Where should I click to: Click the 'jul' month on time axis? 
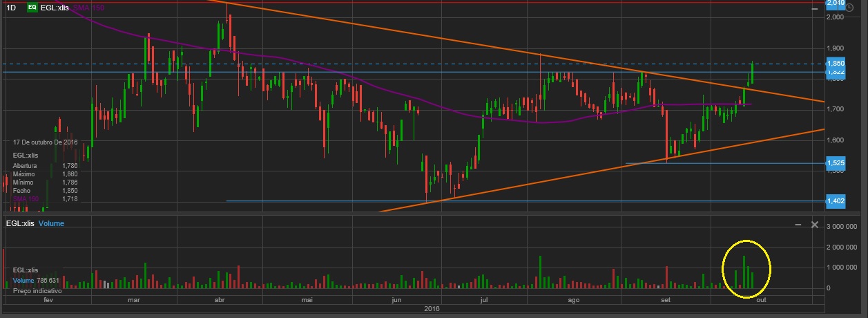tap(484, 301)
